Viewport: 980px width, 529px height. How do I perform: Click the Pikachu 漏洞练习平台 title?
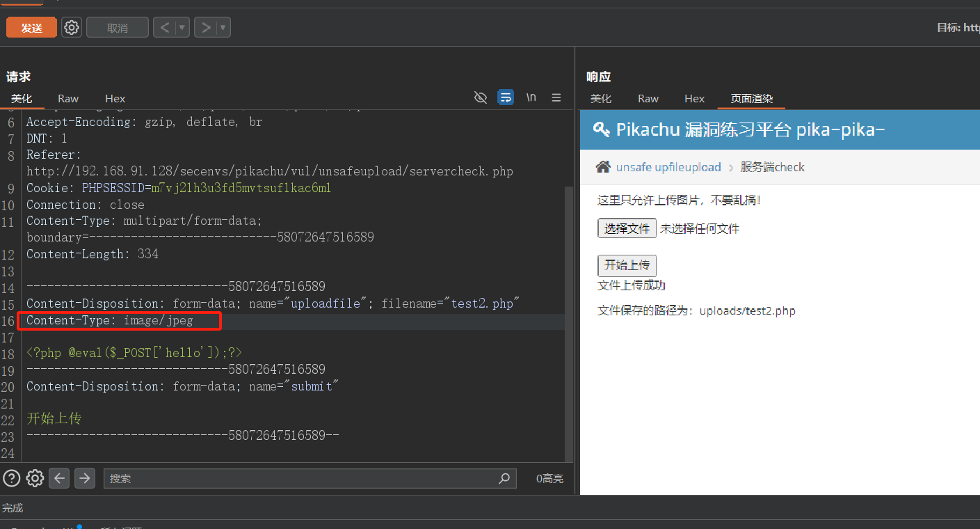click(750, 129)
